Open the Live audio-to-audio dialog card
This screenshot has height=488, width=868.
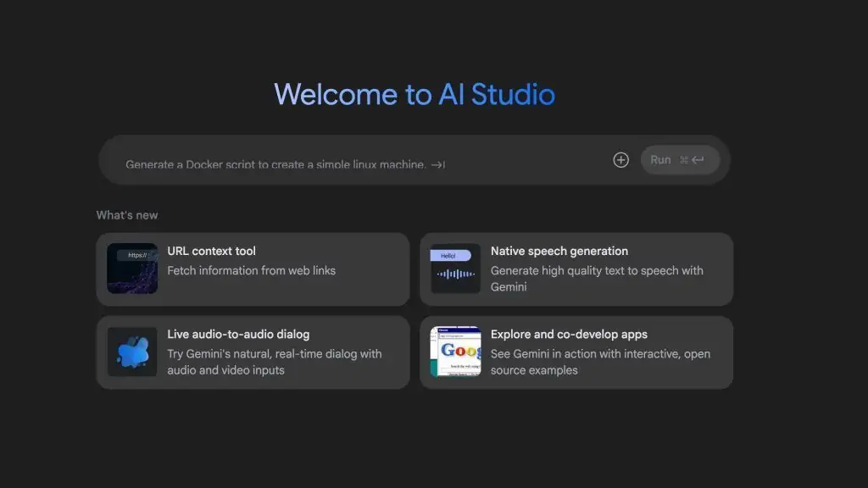[253, 352]
